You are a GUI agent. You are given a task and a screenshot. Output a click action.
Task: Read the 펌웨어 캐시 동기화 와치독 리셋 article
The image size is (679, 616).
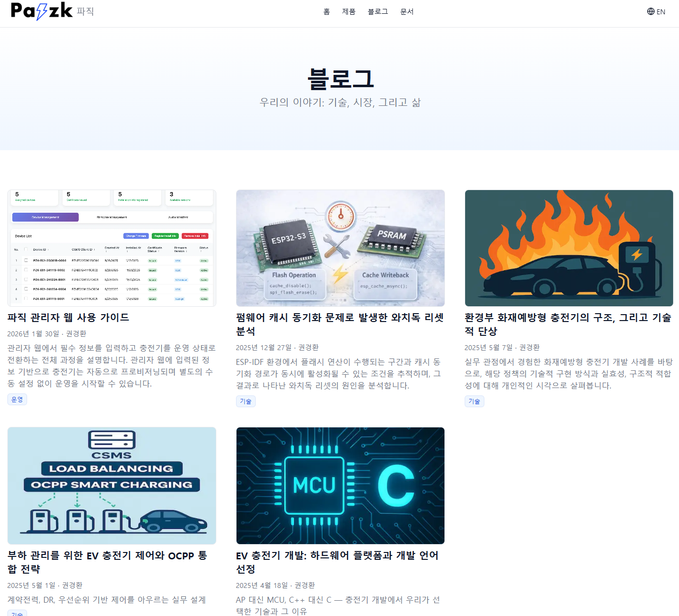pos(339,324)
